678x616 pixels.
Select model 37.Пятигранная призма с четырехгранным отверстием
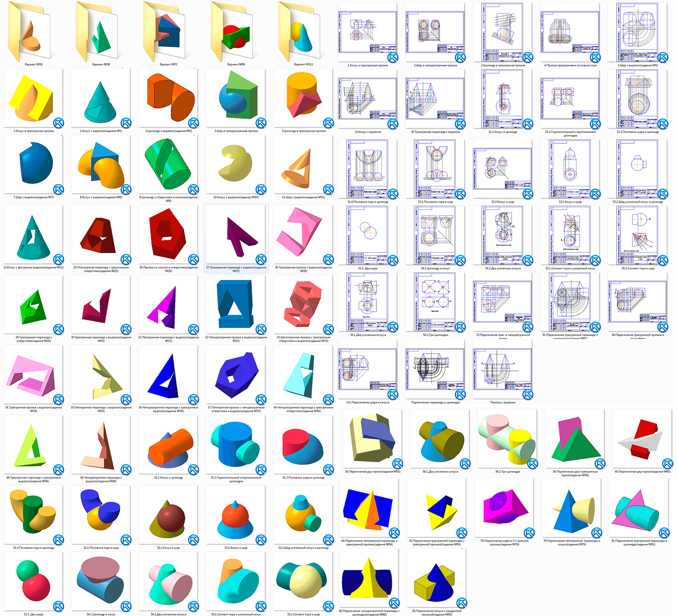point(236,375)
